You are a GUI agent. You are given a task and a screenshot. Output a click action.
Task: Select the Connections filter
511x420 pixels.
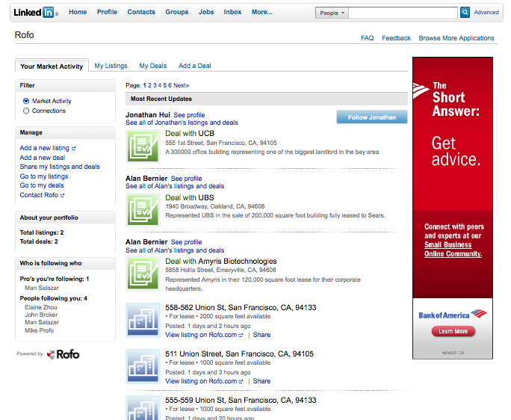(26, 111)
